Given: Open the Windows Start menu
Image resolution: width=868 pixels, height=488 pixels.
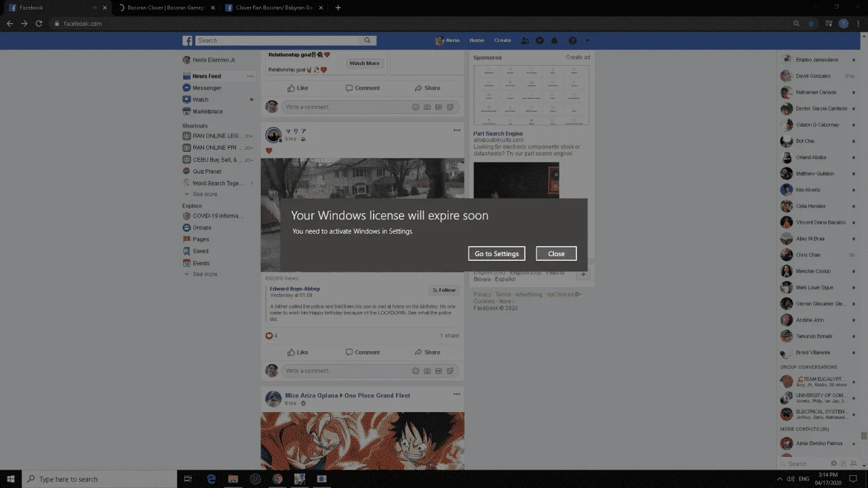Looking at the screenshot, I should tap(11, 479).
